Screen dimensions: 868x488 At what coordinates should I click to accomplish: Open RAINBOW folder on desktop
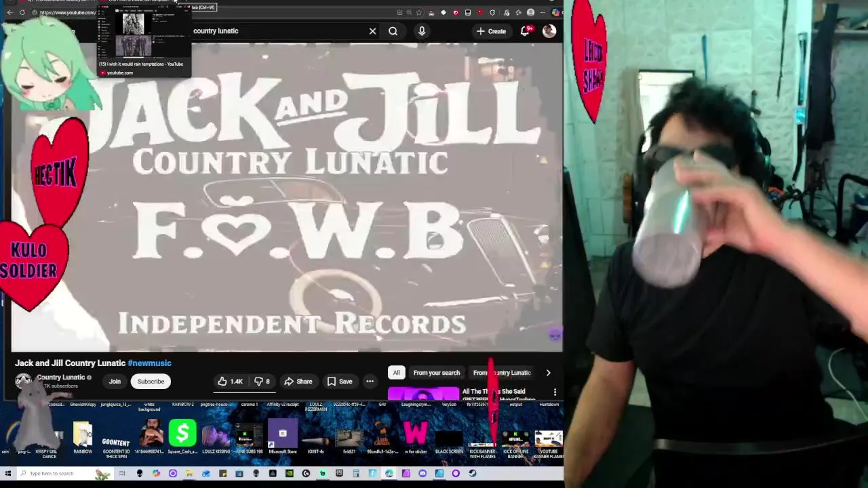(83, 438)
